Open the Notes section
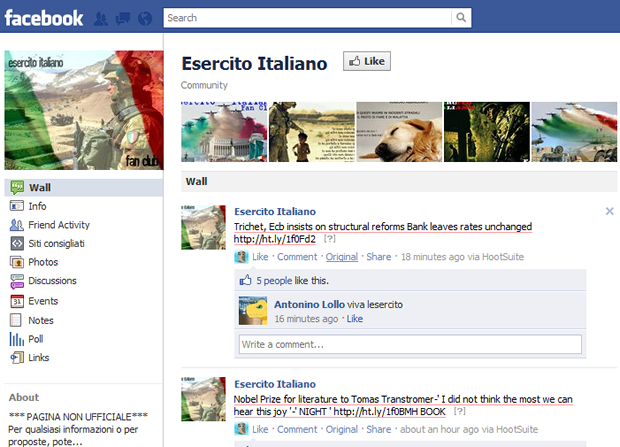 41,320
